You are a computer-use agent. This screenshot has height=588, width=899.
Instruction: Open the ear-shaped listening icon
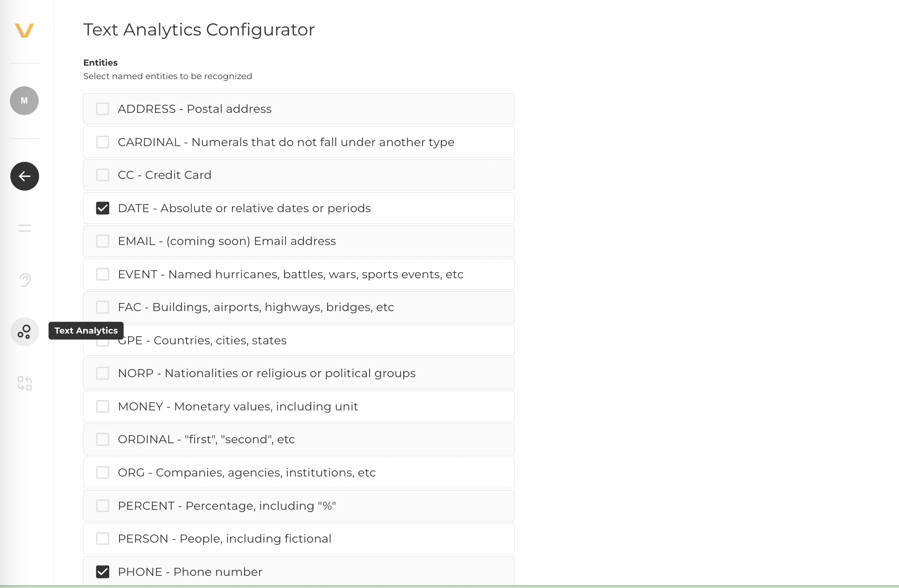coord(25,280)
